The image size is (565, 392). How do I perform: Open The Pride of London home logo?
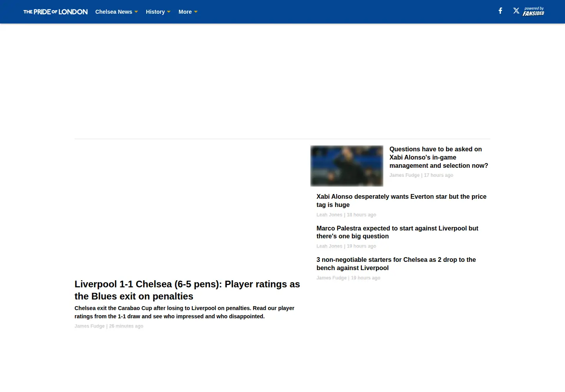(x=55, y=12)
